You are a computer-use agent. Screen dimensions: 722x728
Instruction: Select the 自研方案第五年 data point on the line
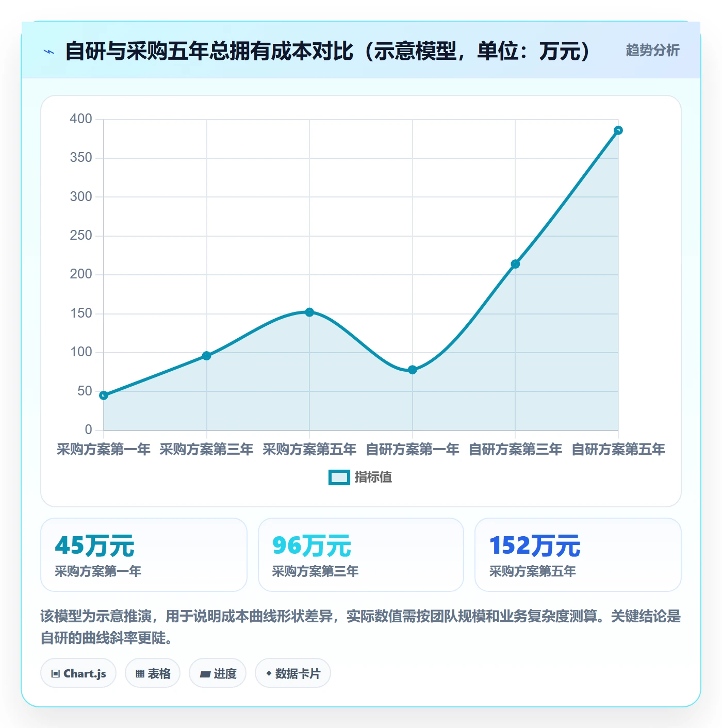coord(618,130)
